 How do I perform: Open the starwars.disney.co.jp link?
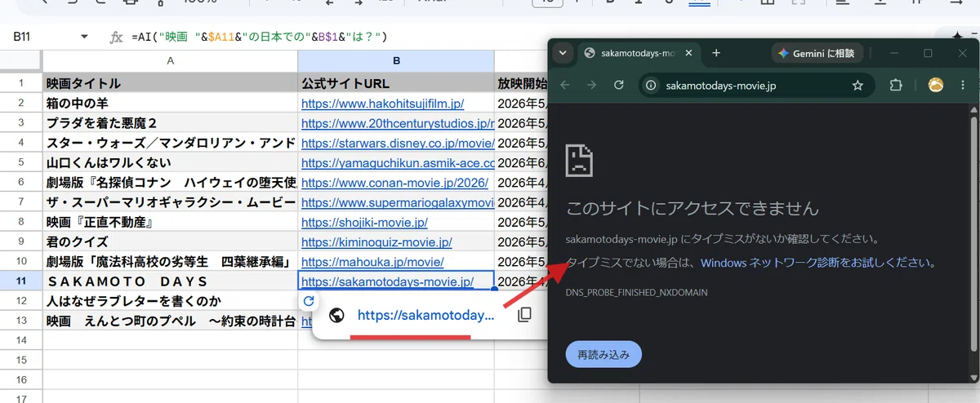click(398, 143)
